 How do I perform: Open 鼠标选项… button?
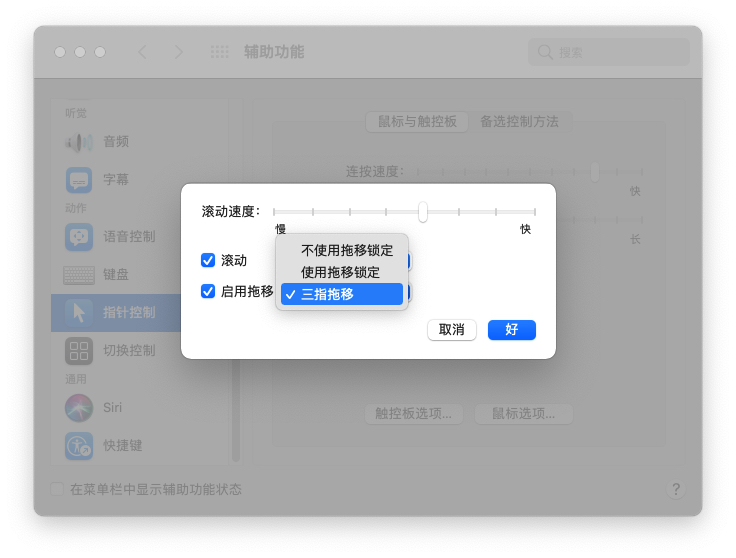(x=523, y=414)
